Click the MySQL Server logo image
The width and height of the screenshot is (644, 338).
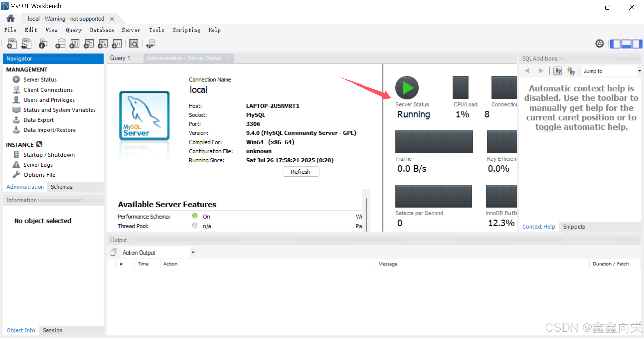pos(144,115)
